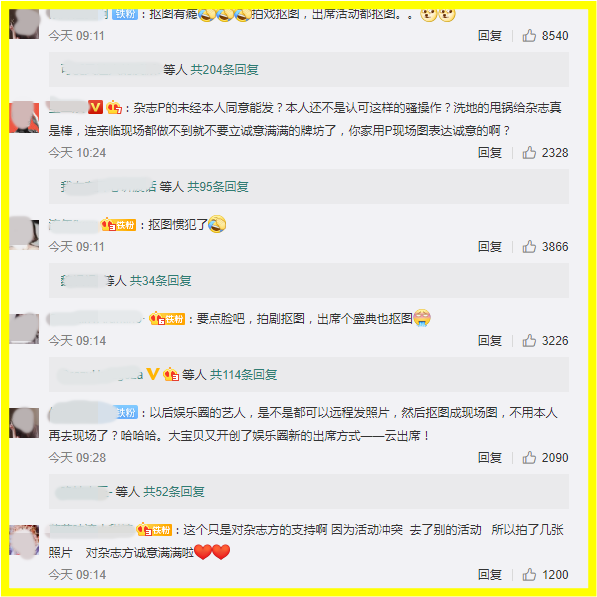Open avatar of last commenter at 09:14

(24, 540)
